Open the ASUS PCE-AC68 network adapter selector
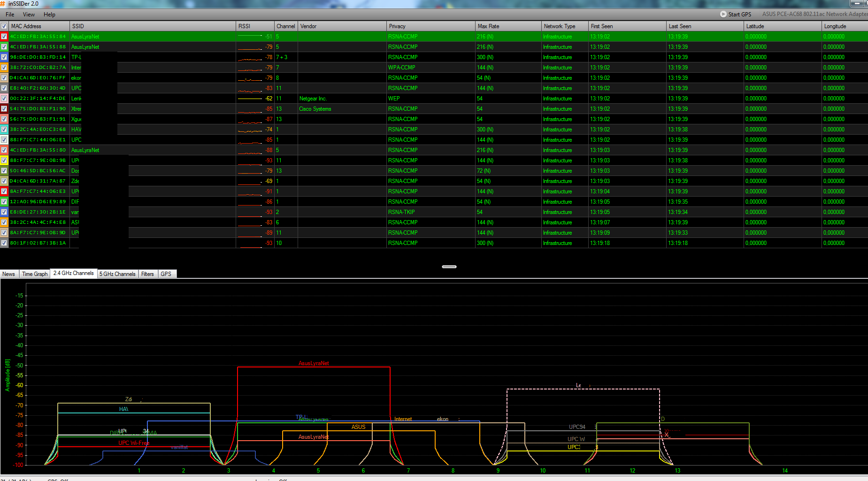Screen dimensions: 868x481 pos(814,14)
